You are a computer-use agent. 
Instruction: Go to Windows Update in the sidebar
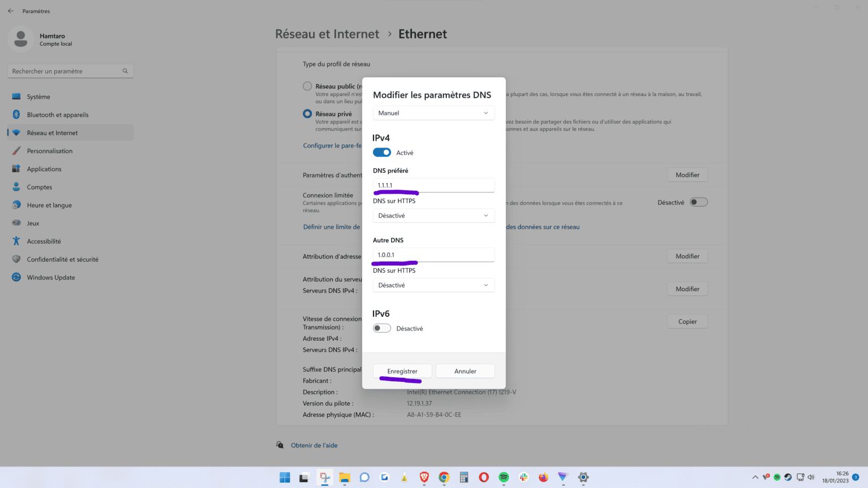51,277
